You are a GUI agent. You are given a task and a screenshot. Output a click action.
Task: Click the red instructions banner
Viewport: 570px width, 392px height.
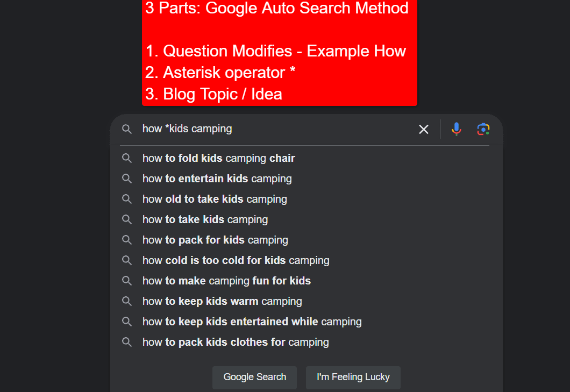click(279, 52)
